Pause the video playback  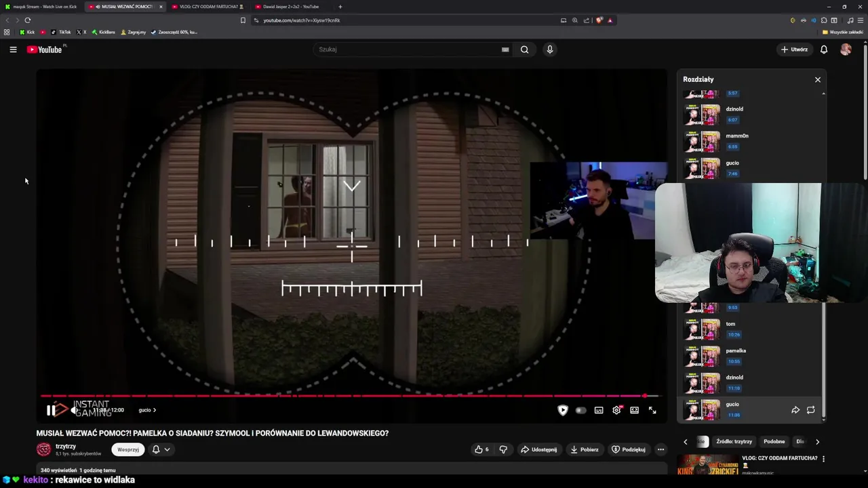[x=51, y=410]
